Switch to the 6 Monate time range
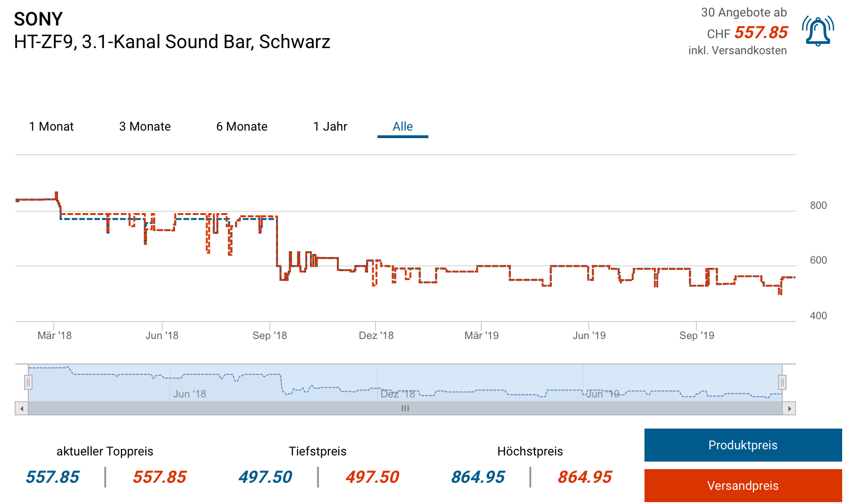Screen dimensions: 845x504 pyautogui.click(x=242, y=126)
